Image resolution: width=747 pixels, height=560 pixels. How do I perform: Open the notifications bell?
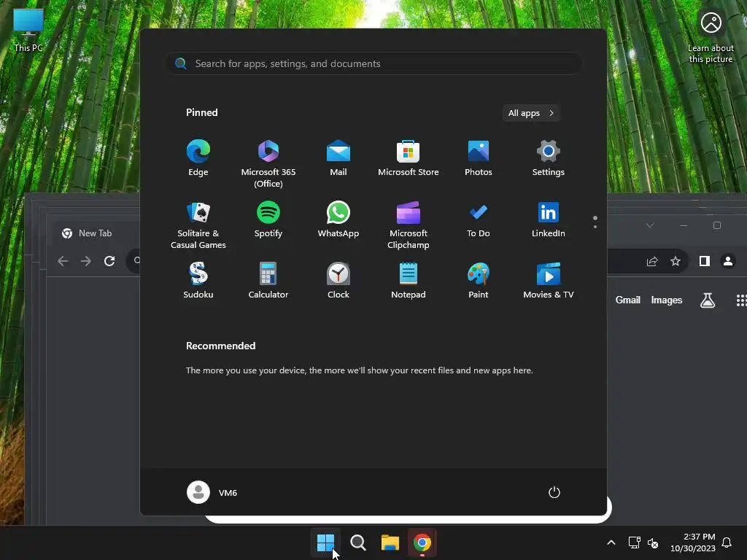pyautogui.click(x=727, y=542)
